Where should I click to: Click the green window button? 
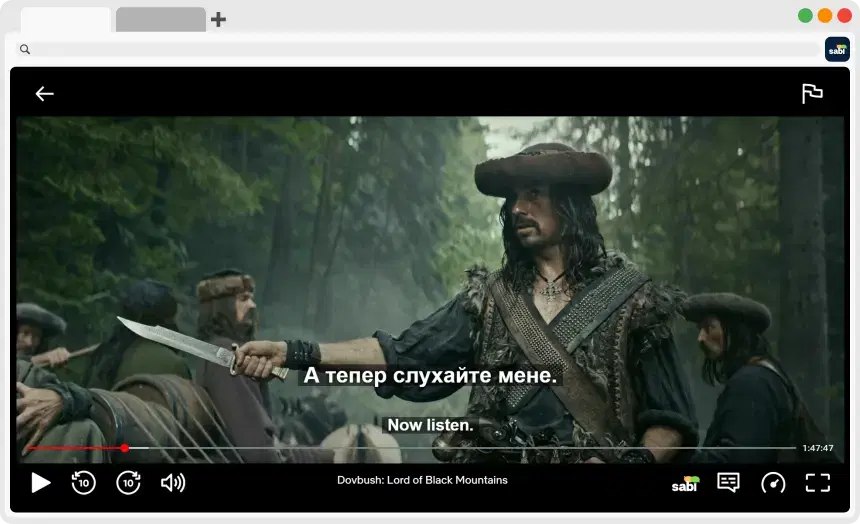(805, 16)
